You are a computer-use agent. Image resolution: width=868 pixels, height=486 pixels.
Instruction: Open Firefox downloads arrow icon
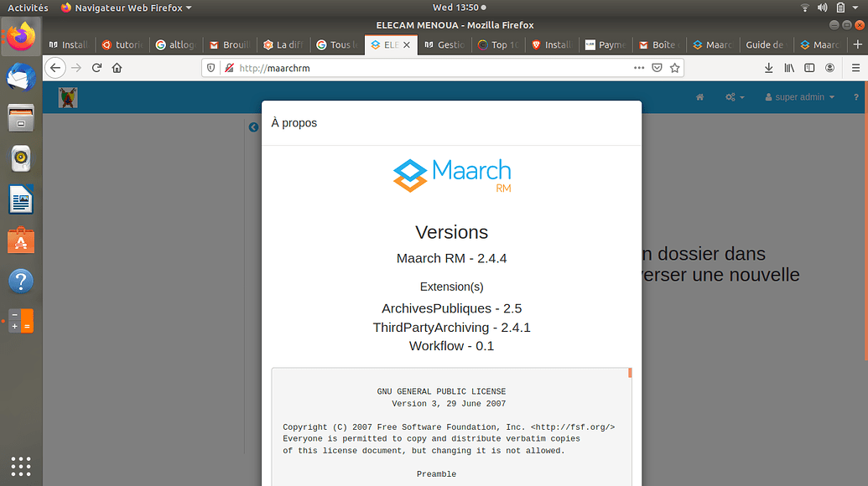768,68
